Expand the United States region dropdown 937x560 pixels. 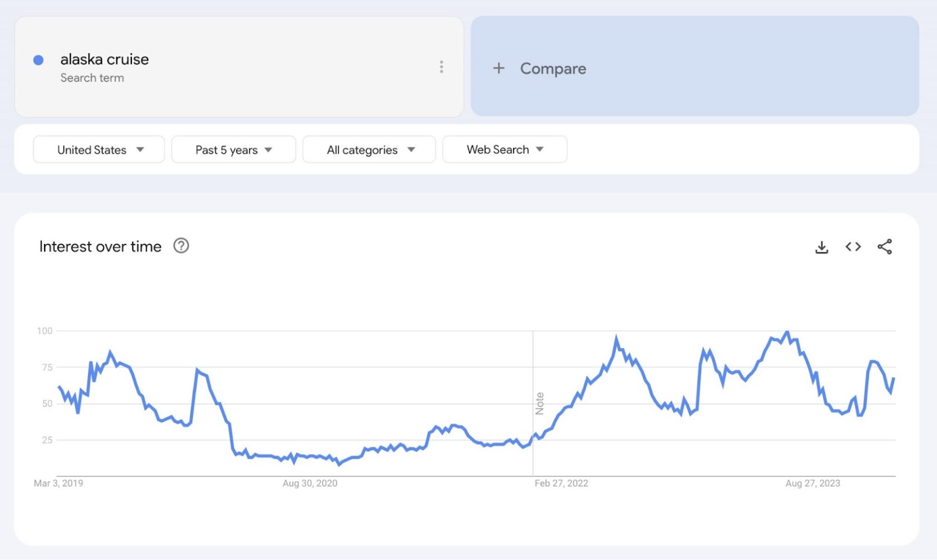pos(99,150)
